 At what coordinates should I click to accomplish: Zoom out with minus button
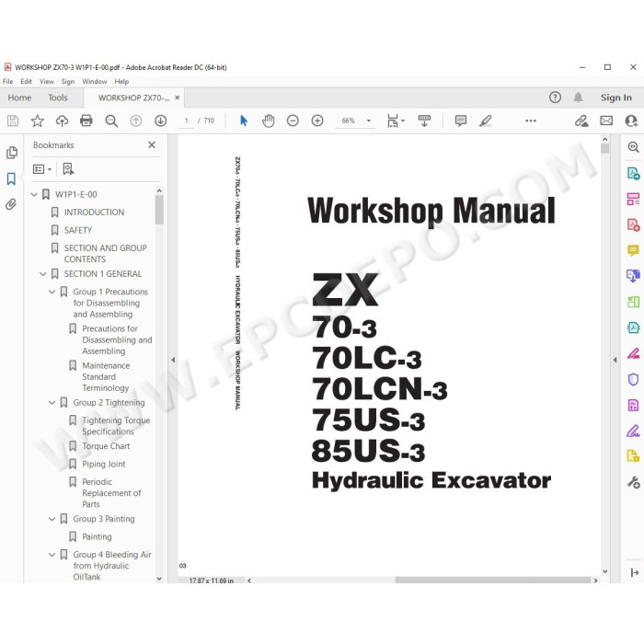click(293, 121)
